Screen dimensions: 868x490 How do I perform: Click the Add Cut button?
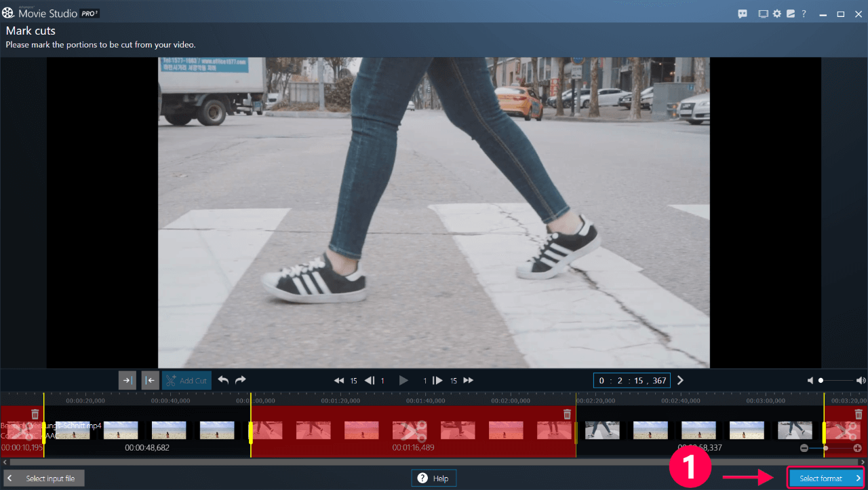pos(186,381)
